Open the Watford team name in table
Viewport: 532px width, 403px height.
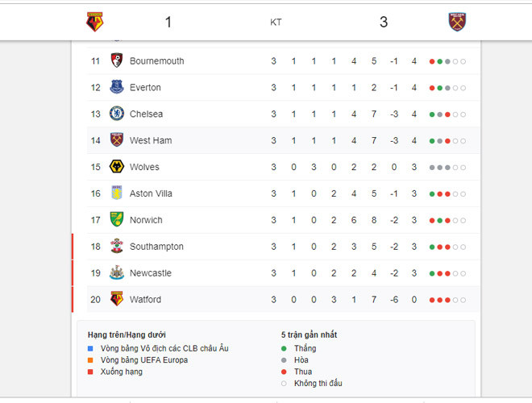point(145,300)
